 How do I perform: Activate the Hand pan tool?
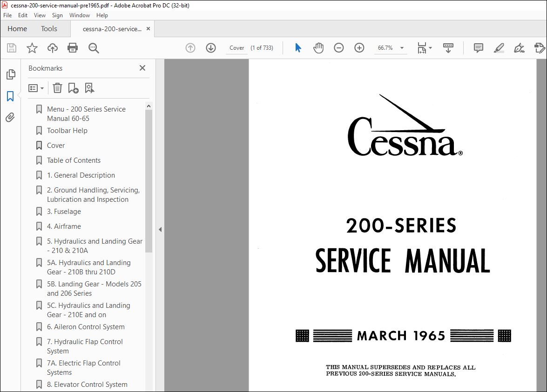318,48
